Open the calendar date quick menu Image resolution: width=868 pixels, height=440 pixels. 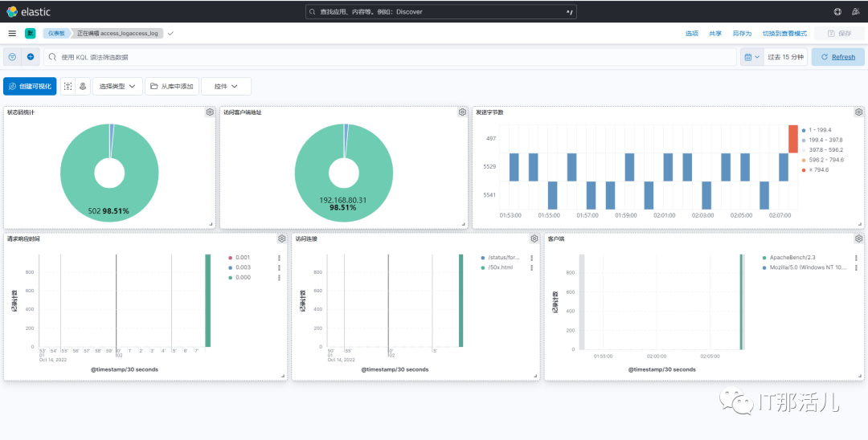click(751, 57)
